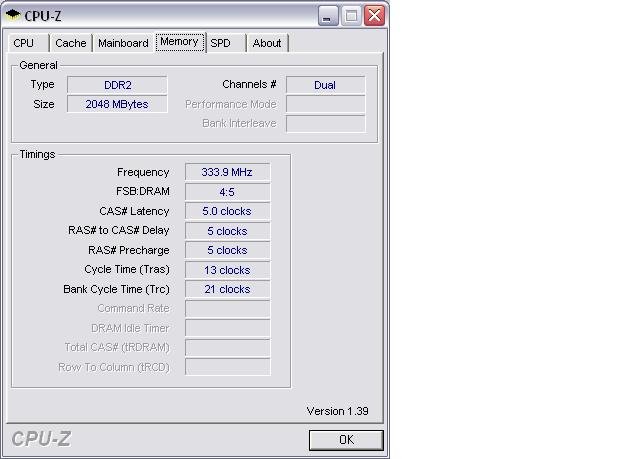This screenshot has width=640, height=459.
Task: Select the FSB:DRAM 4:5 ratio field
Action: pyautogui.click(x=227, y=192)
